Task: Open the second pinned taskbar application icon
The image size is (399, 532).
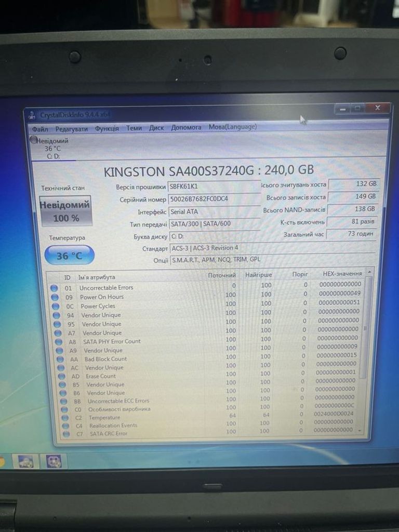Action: 54,461
